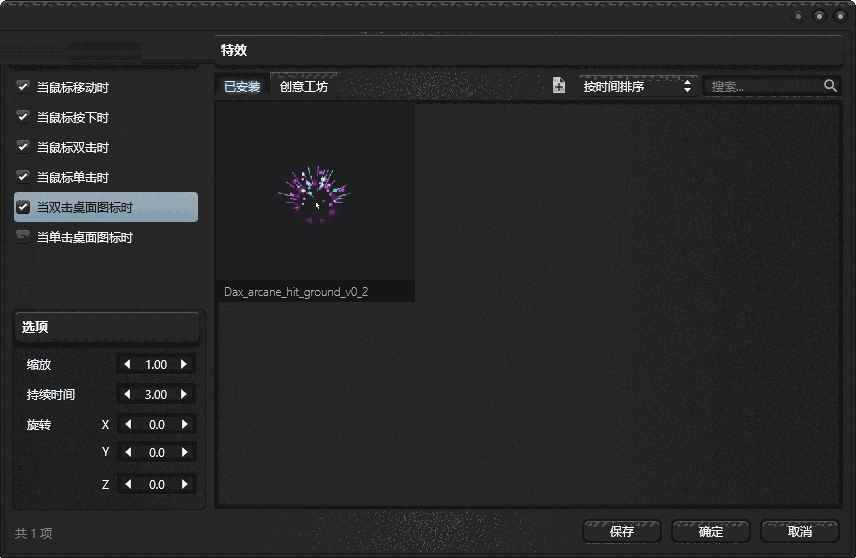Increase 缩放 value with right arrow
Image resolution: width=856 pixels, height=558 pixels.
184,364
